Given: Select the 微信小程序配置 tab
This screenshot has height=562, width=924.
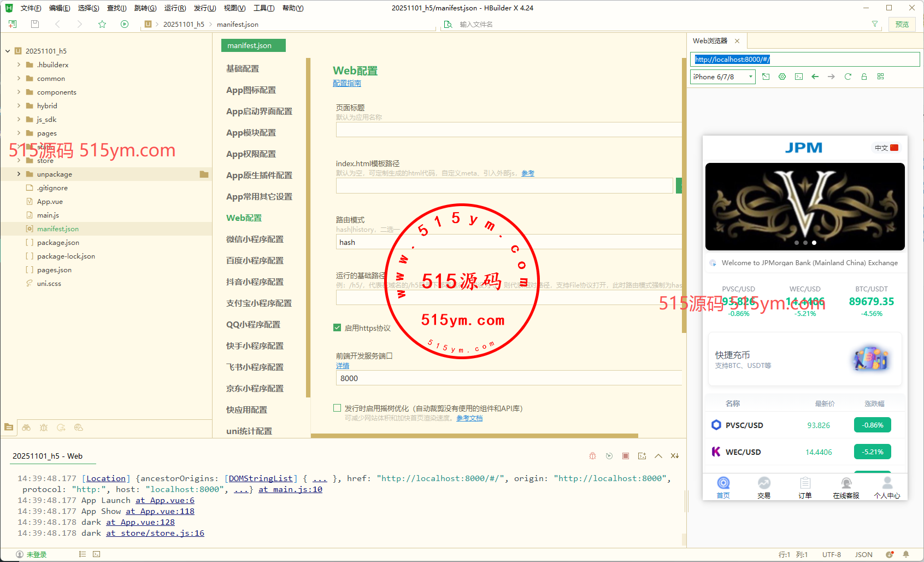Looking at the screenshot, I should (255, 239).
